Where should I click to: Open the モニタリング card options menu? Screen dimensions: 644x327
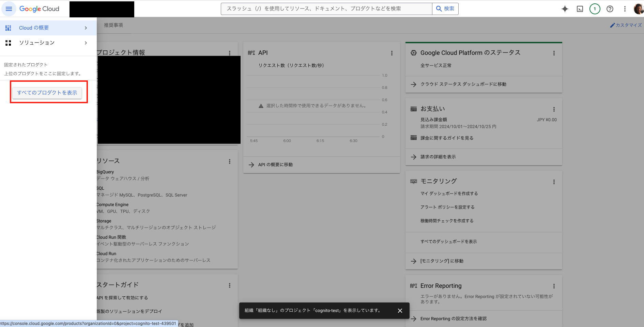[x=554, y=182]
